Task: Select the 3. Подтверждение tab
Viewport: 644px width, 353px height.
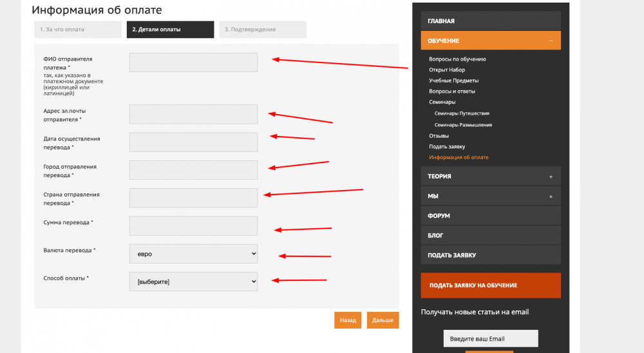Action: [262, 30]
